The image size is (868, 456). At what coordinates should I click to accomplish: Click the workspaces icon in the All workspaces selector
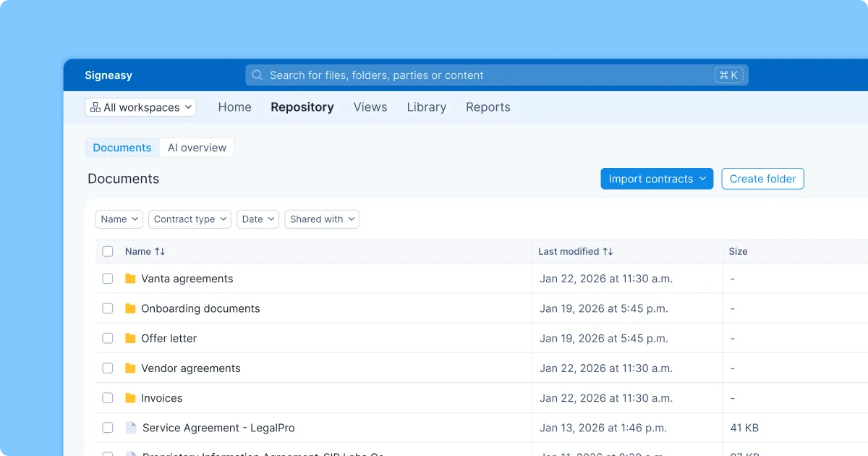click(x=95, y=107)
